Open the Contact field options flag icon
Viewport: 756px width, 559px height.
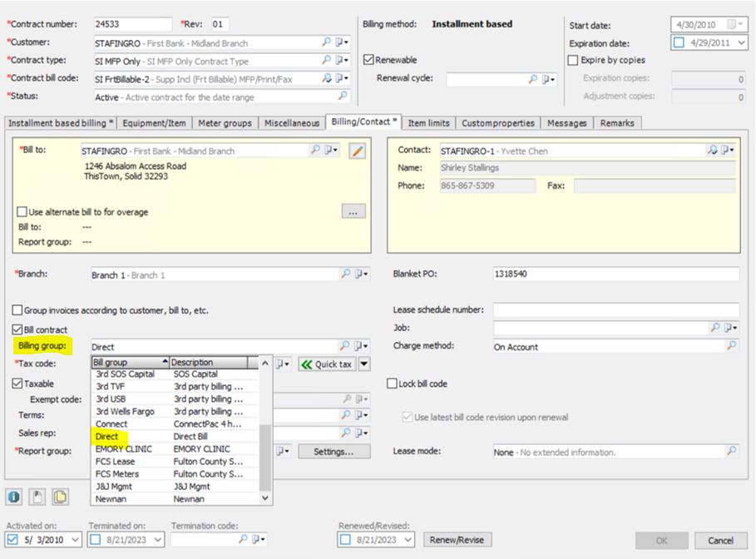(x=728, y=150)
